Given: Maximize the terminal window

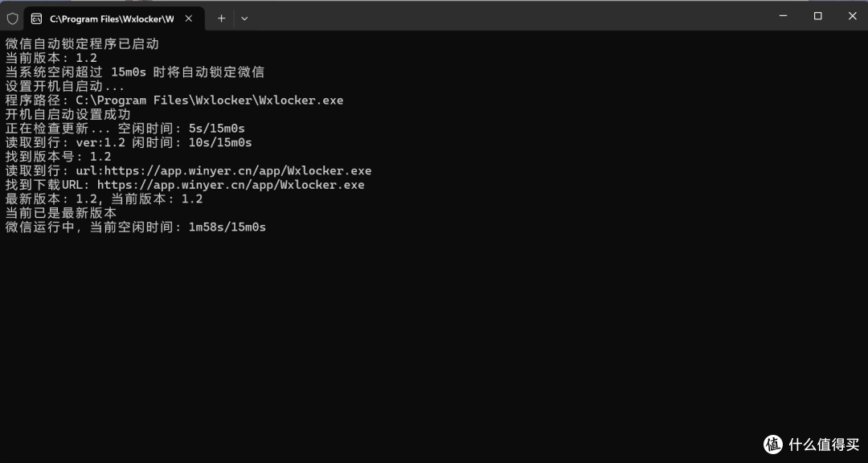Looking at the screenshot, I should (817, 16).
